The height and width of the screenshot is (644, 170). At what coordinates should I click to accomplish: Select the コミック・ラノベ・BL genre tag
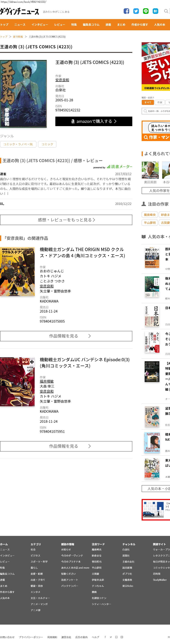click(18, 144)
